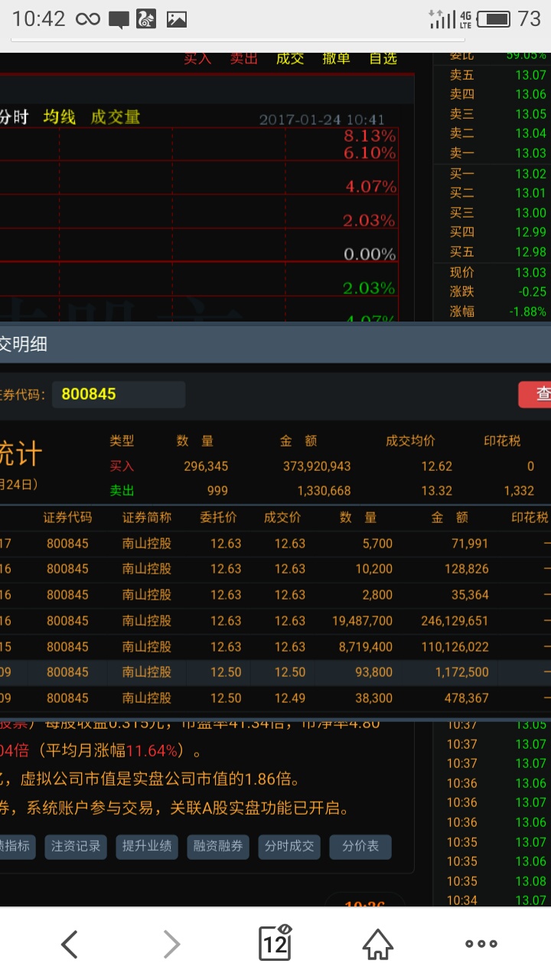This screenshot has width=551, height=980.
Task: Open the browser tabs counter icon
Action: pos(275,943)
